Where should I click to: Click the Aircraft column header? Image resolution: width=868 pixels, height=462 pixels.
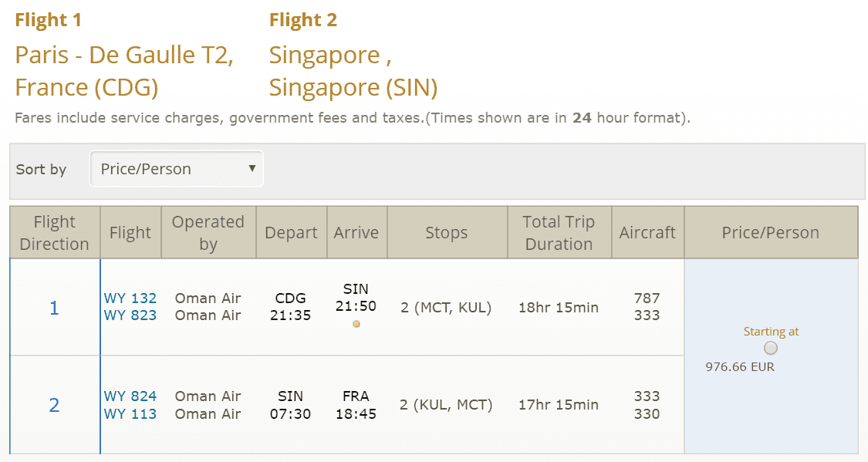[x=647, y=232]
